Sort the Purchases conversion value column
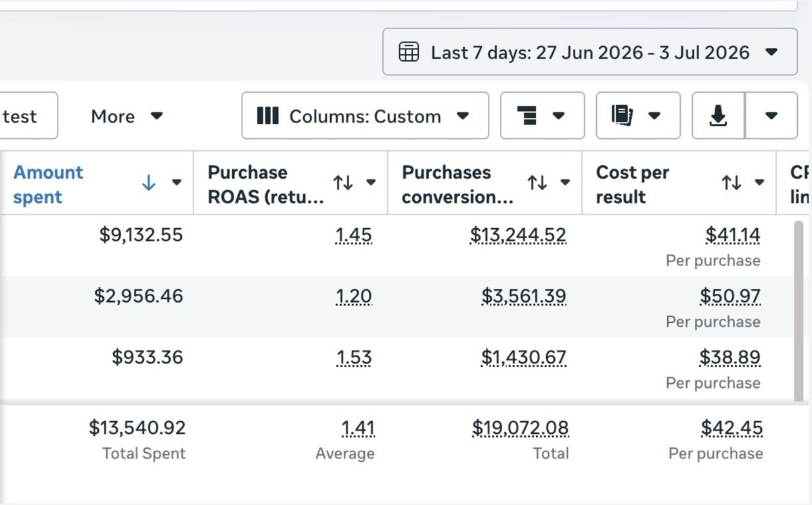This screenshot has height=505, width=812. point(537,183)
